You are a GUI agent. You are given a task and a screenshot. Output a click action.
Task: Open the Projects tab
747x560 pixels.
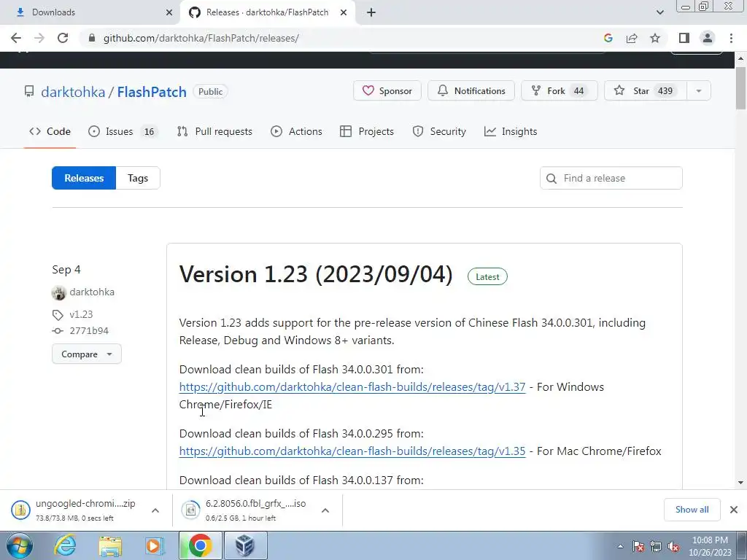tap(367, 131)
